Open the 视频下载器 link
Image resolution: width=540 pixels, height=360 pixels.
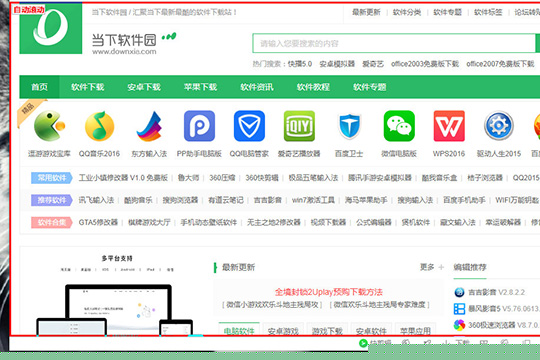(x=328, y=223)
